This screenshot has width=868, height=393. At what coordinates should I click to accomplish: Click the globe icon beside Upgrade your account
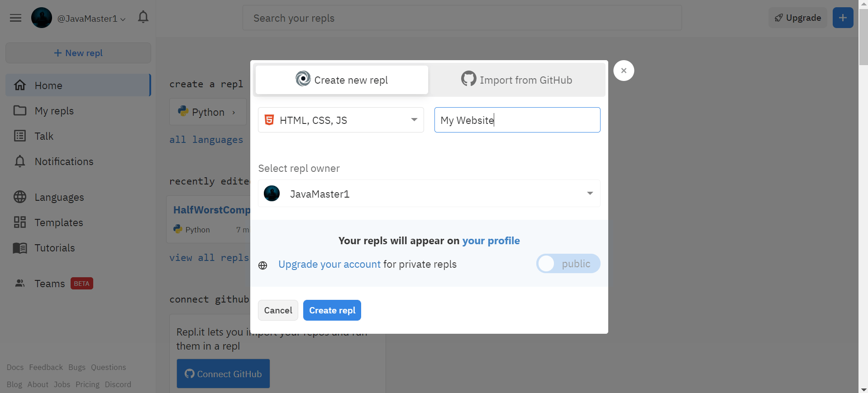pos(263,265)
